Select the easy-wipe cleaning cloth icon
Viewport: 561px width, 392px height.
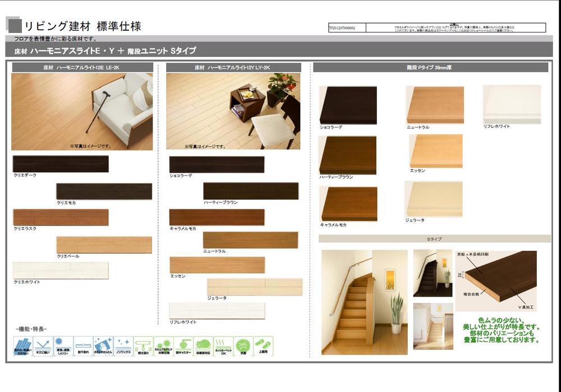pos(103,346)
